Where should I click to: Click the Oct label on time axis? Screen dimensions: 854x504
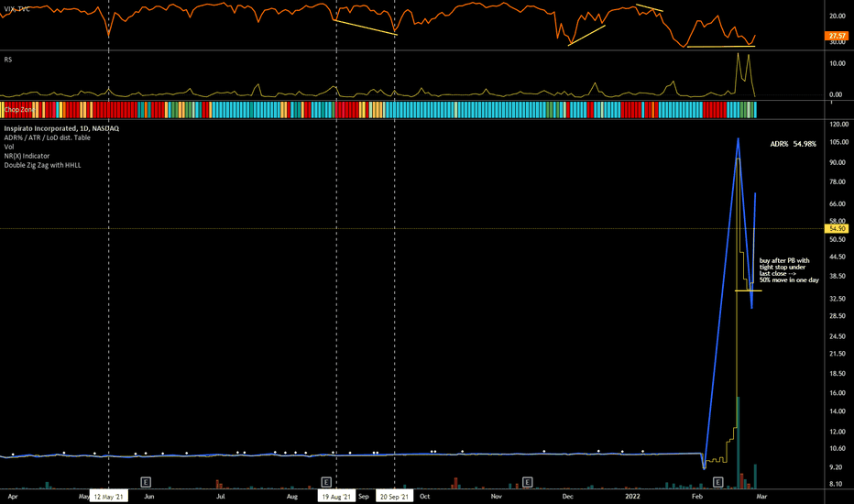425,497
